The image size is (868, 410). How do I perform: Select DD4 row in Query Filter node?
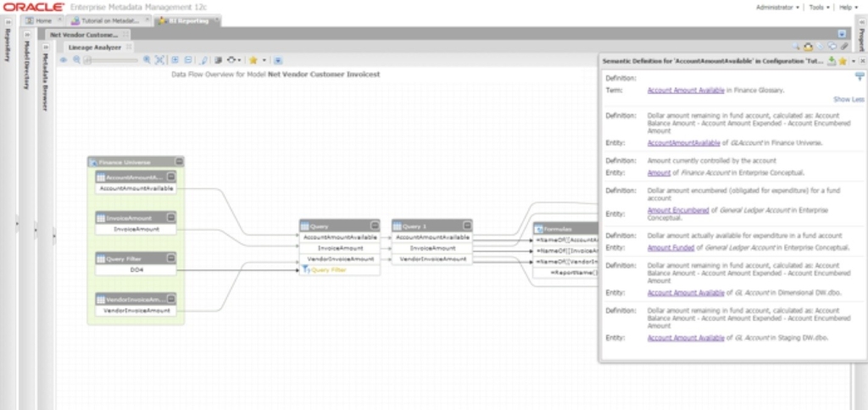point(136,270)
